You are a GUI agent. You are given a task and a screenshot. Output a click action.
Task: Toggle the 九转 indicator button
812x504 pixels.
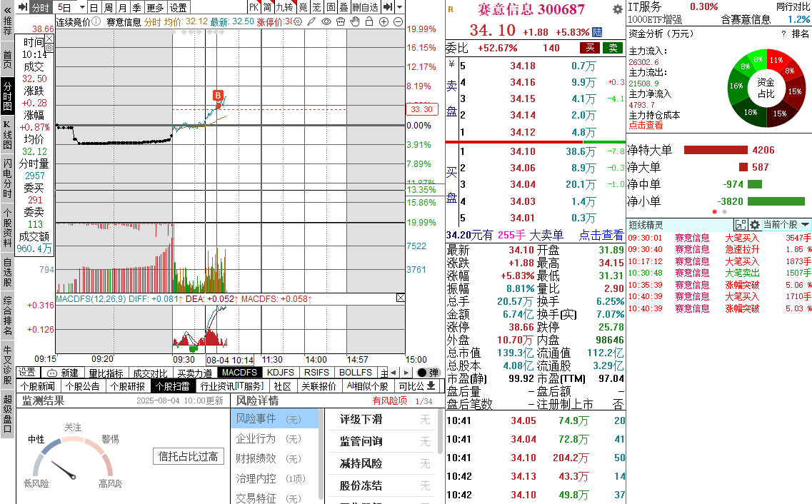(284, 7)
